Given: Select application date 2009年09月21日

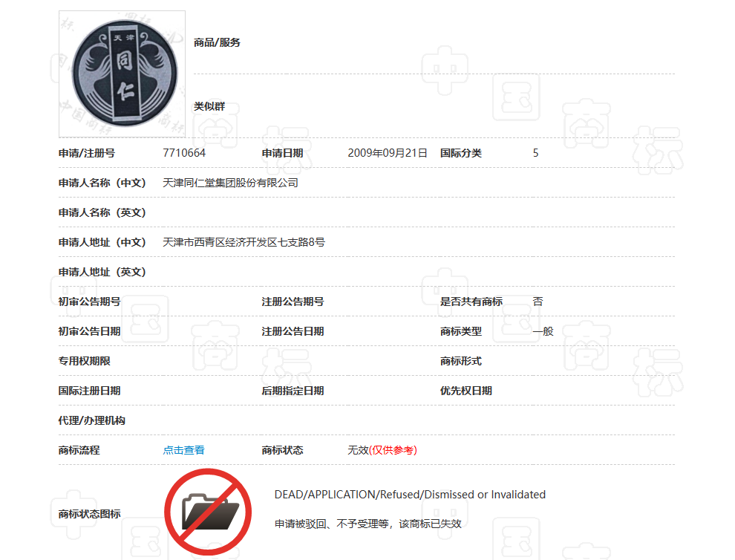Looking at the screenshot, I should click(x=388, y=153).
